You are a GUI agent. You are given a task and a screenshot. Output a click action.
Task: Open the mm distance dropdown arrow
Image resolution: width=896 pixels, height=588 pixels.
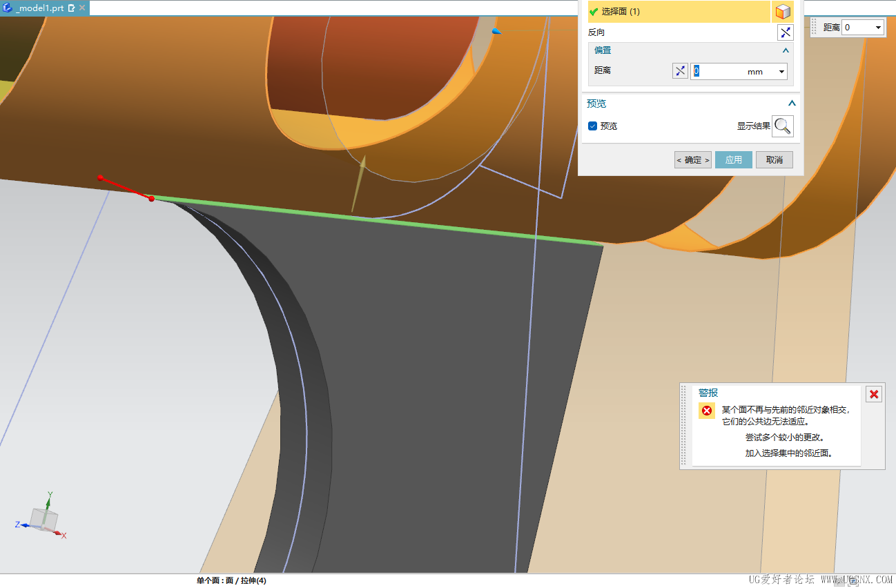click(x=781, y=71)
